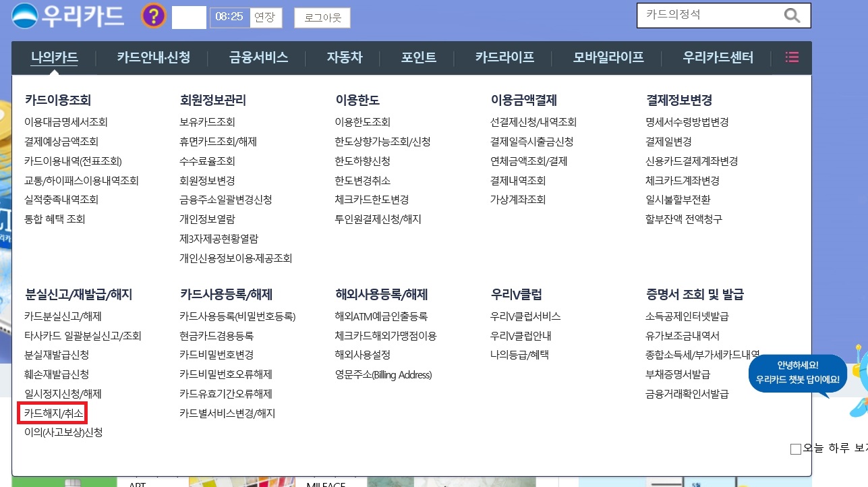Click the 연장 session extend button
The width and height of the screenshot is (868, 487).
point(265,17)
